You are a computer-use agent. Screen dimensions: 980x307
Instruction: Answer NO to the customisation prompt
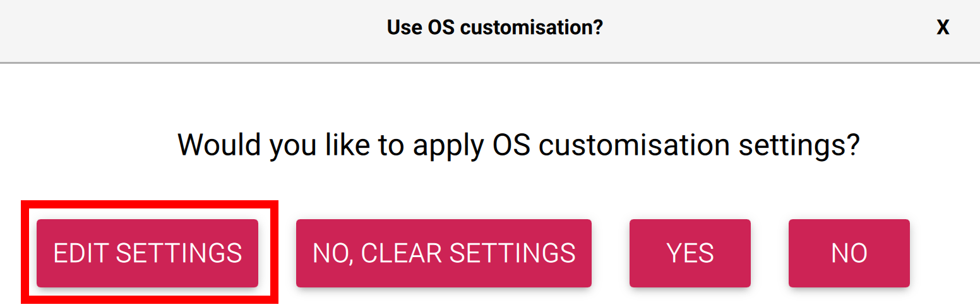(849, 253)
